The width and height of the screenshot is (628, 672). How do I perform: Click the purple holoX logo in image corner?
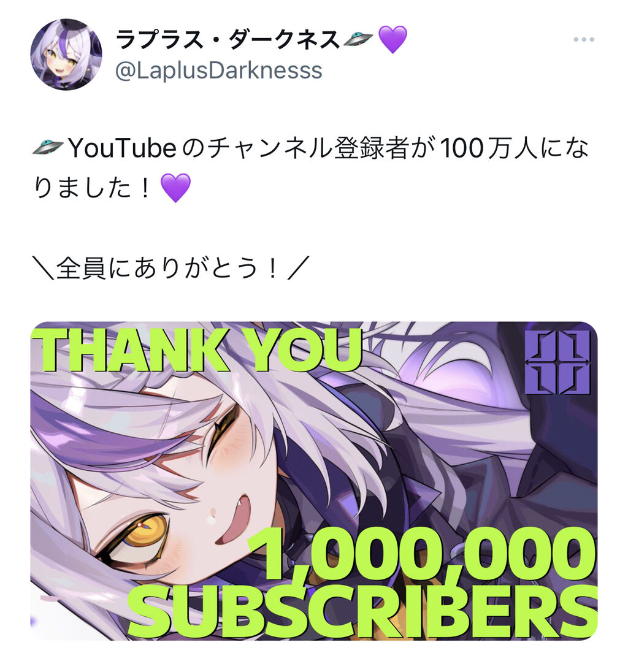(557, 362)
